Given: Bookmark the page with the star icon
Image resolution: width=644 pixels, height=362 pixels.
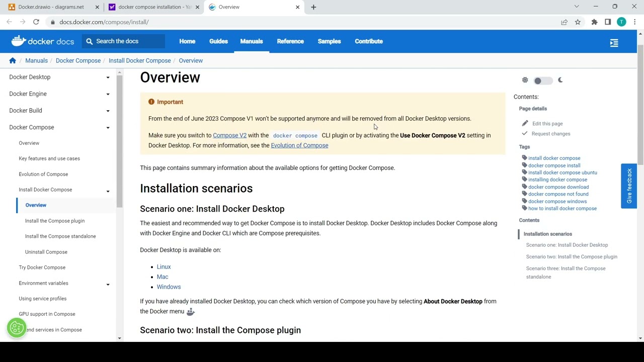Looking at the screenshot, I should click(x=578, y=22).
